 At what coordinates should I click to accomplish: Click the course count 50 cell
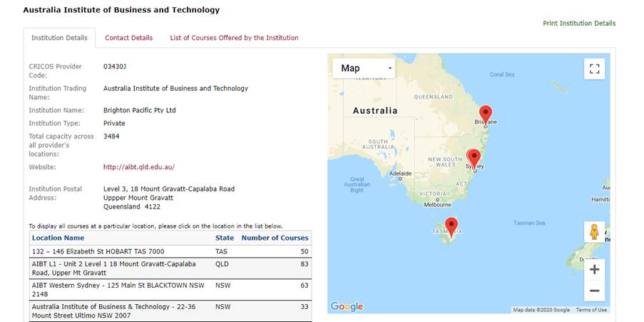click(x=305, y=251)
